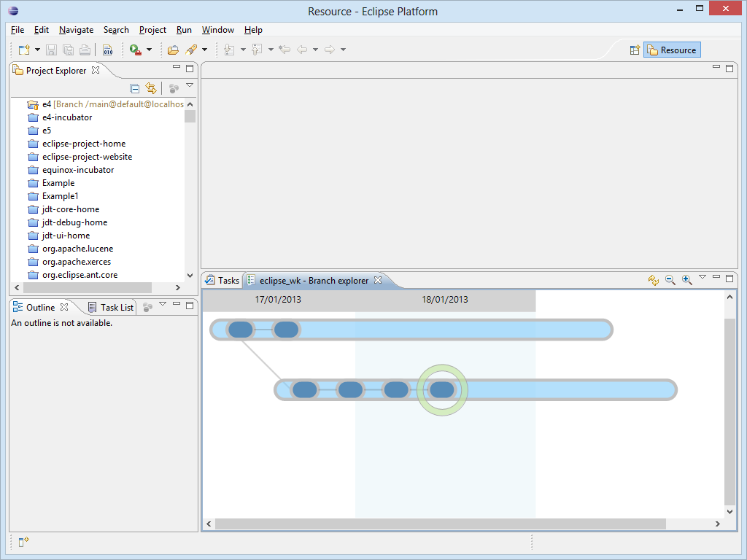Open Next Annotation dropdown arrow
The image size is (747, 560).
243,50
